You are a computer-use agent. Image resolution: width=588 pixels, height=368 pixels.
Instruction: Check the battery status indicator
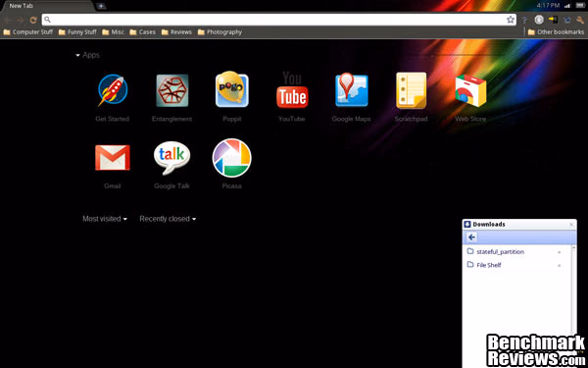tap(580, 5)
